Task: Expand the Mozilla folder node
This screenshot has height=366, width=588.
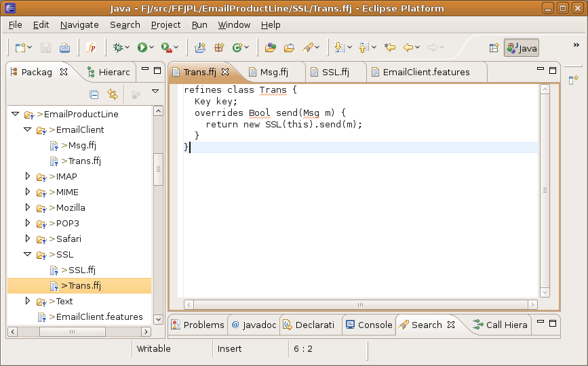Action: point(28,207)
